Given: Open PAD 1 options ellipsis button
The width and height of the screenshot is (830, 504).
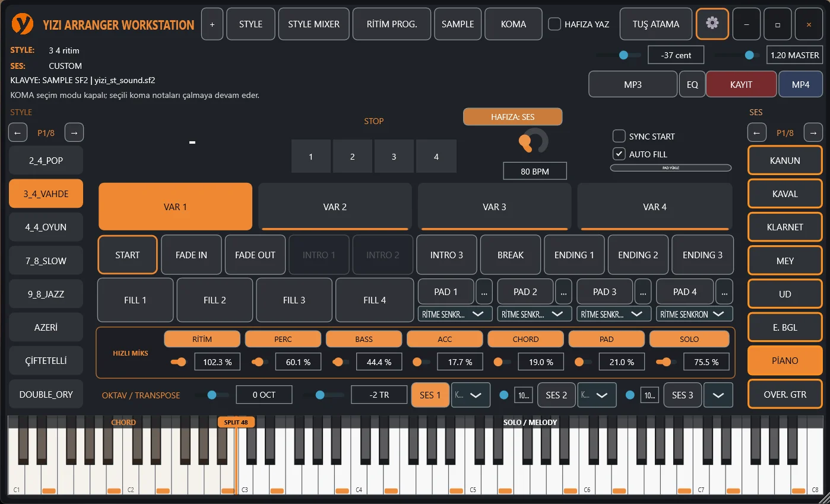Looking at the screenshot, I should (x=484, y=291).
